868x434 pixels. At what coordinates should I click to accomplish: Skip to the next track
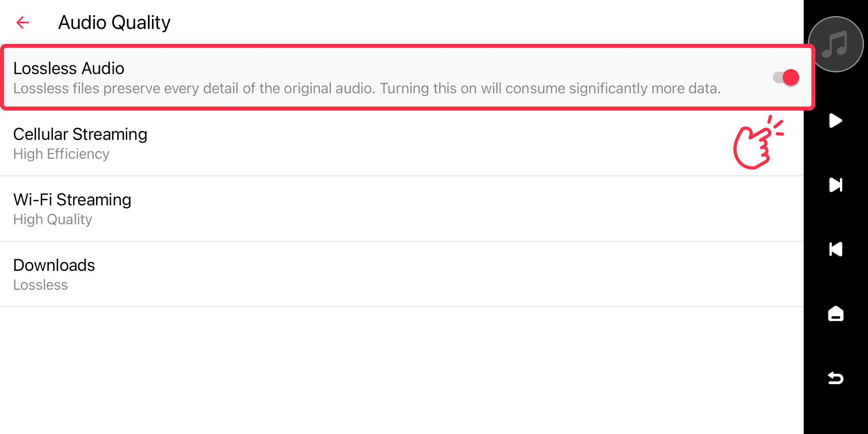coord(835,185)
